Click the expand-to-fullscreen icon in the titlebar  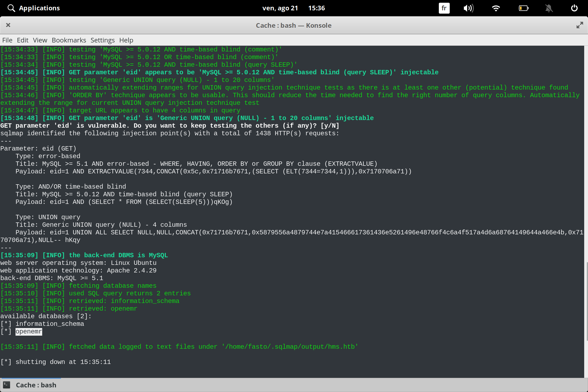point(579,25)
